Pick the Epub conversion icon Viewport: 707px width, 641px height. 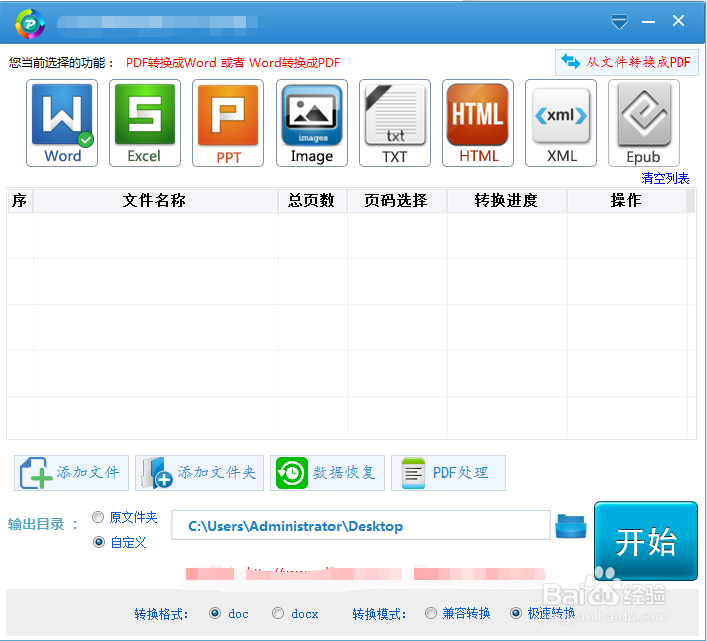coord(643,123)
